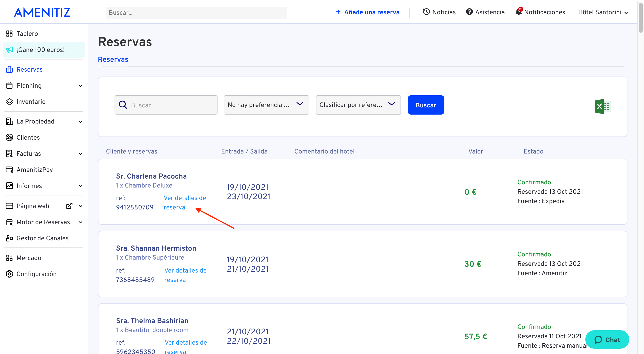Click the plus icon beside Añade una reserva
This screenshot has height=354, width=644.
[338, 12]
